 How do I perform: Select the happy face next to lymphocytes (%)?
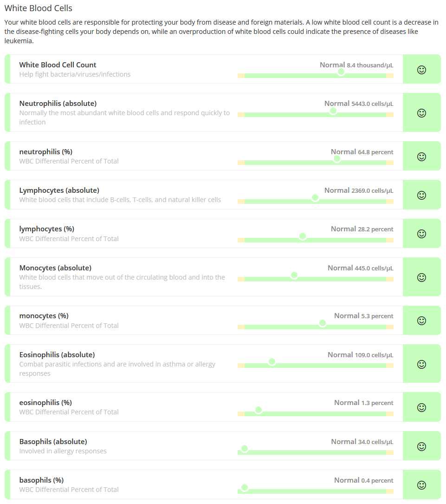[421, 234]
